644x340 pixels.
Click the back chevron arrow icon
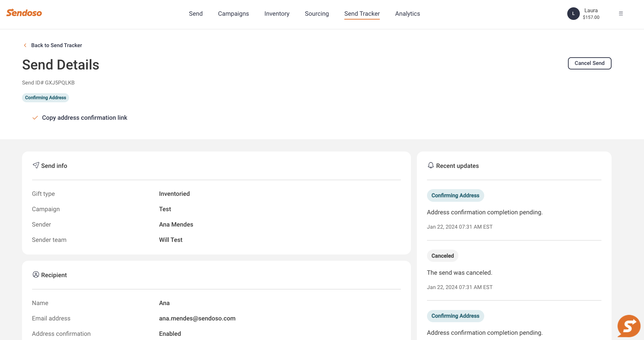click(25, 45)
